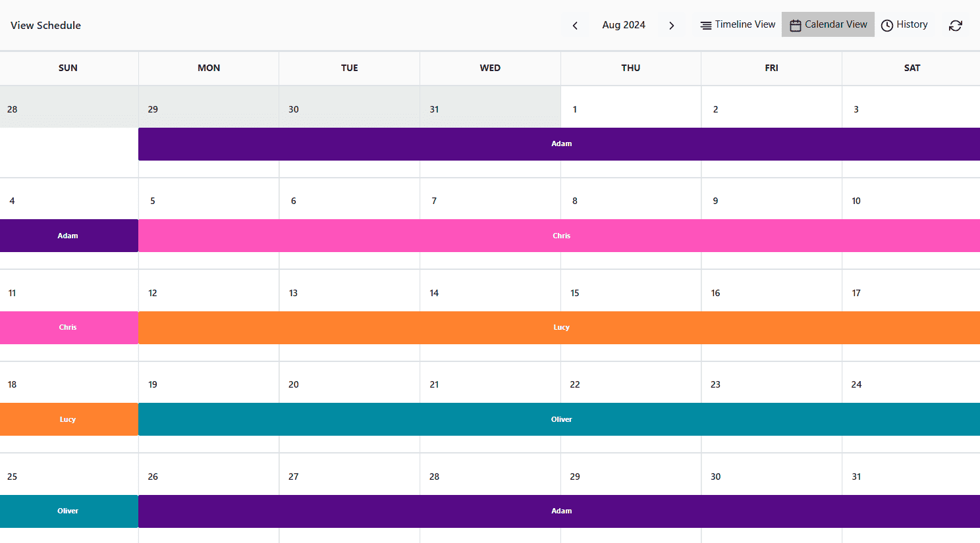Select the Calendar View tab
The image size is (980, 543).
click(x=828, y=25)
